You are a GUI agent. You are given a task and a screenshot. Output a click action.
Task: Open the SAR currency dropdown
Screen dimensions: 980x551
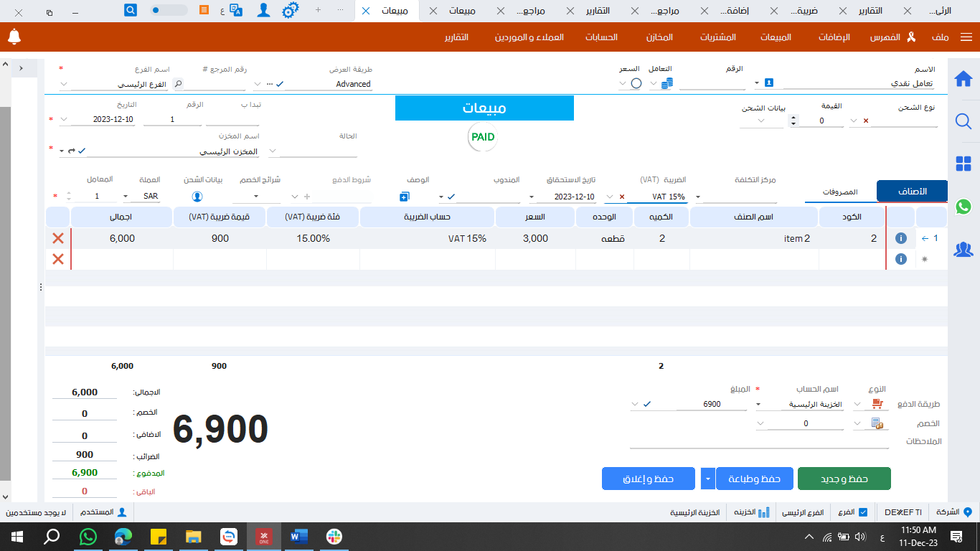pyautogui.click(x=126, y=197)
